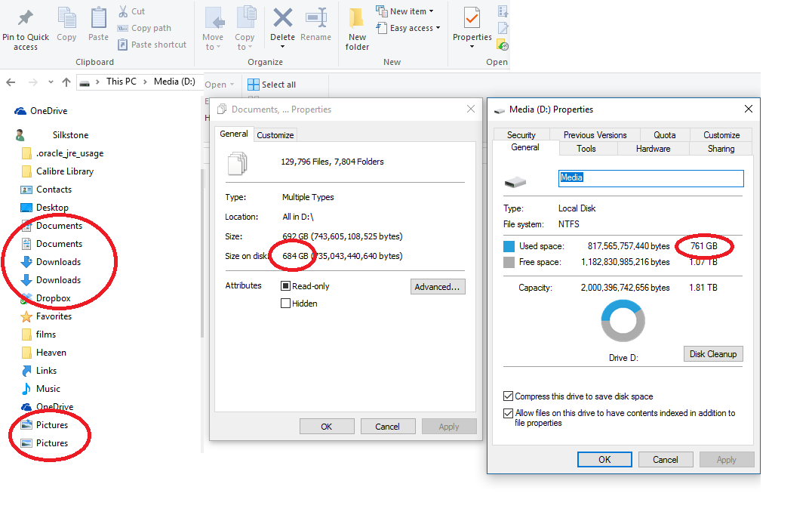The width and height of the screenshot is (812, 521).
Task: Click the Copy icon in the Clipboard group
Action: point(66,23)
